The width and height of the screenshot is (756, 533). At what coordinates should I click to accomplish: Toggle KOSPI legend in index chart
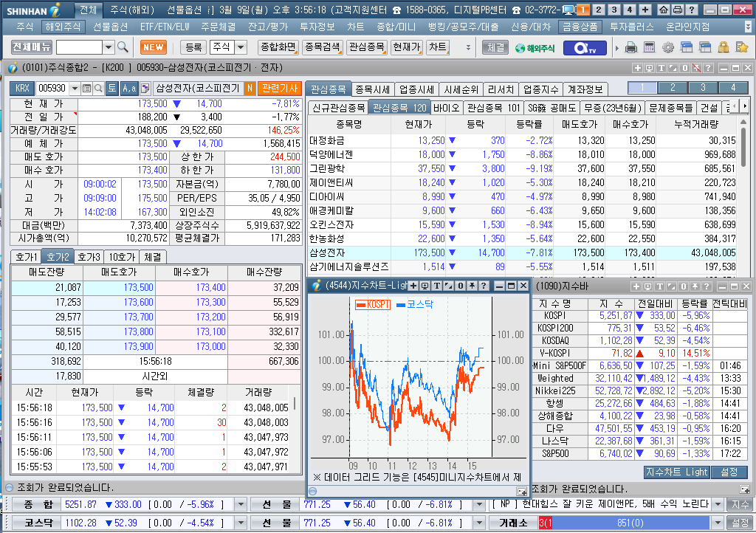(x=372, y=305)
